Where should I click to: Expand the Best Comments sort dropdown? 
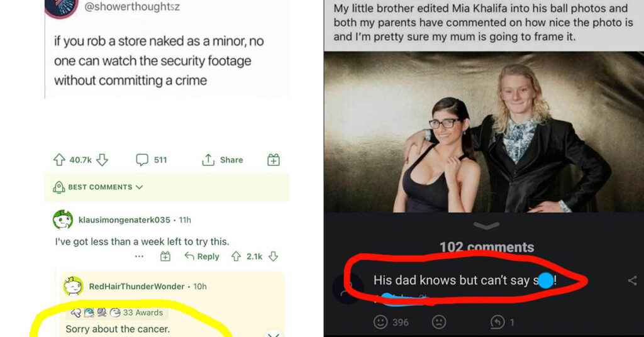tap(98, 187)
